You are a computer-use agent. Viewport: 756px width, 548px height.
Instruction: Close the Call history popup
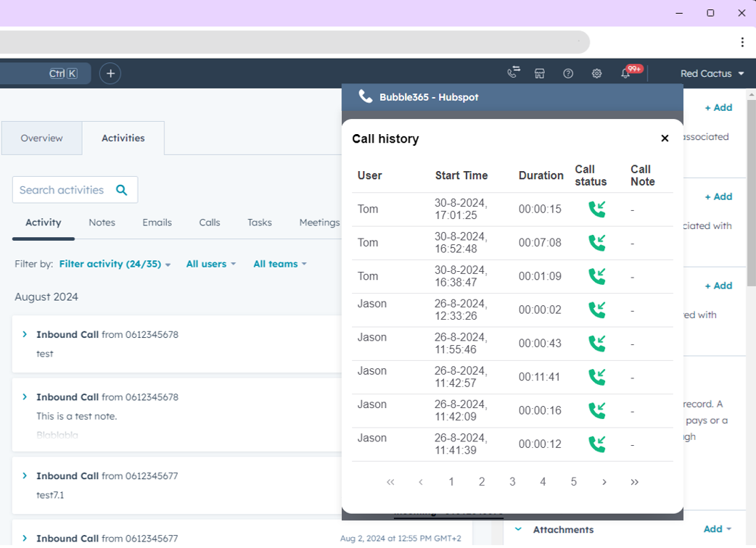[665, 138]
